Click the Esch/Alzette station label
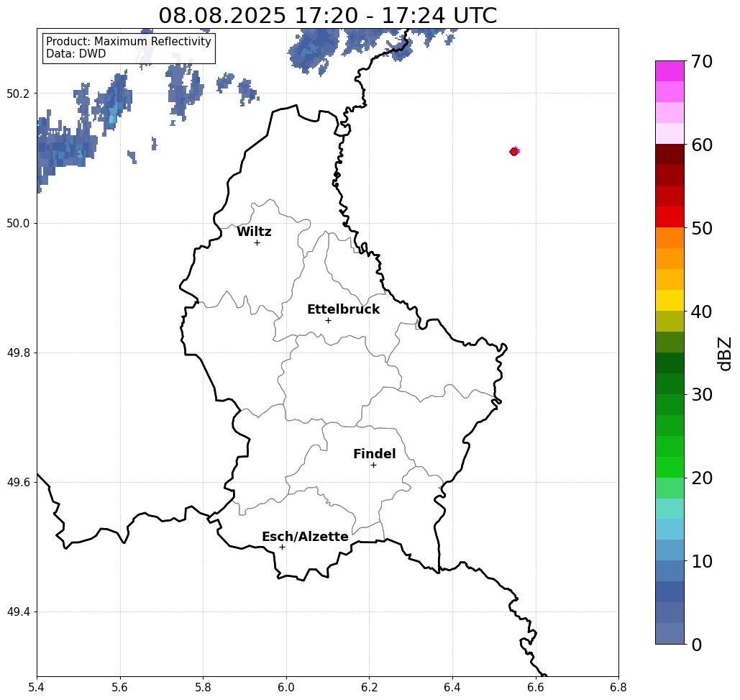Viewport: 740px width, 700px height. click(x=305, y=537)
